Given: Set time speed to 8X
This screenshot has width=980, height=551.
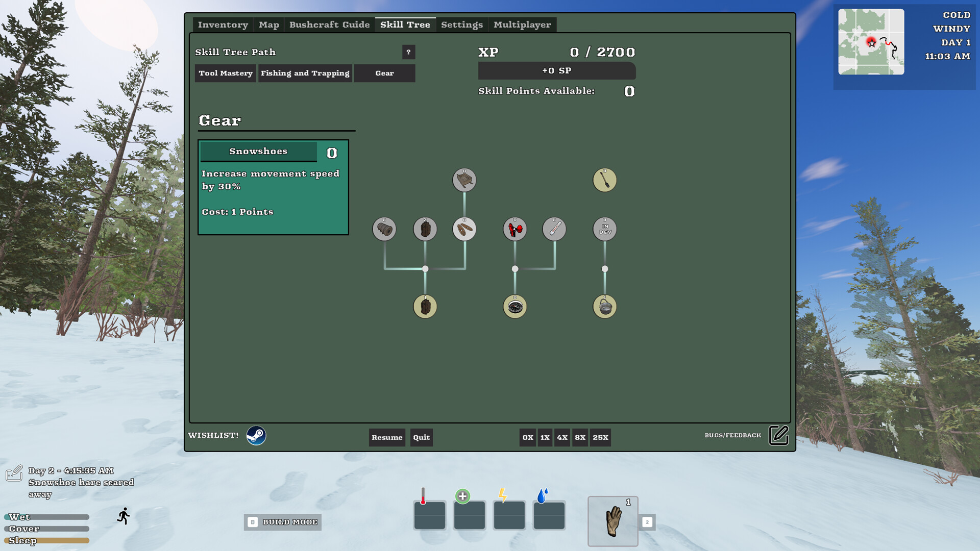Looking at the screenshot, I should point(580,437).
